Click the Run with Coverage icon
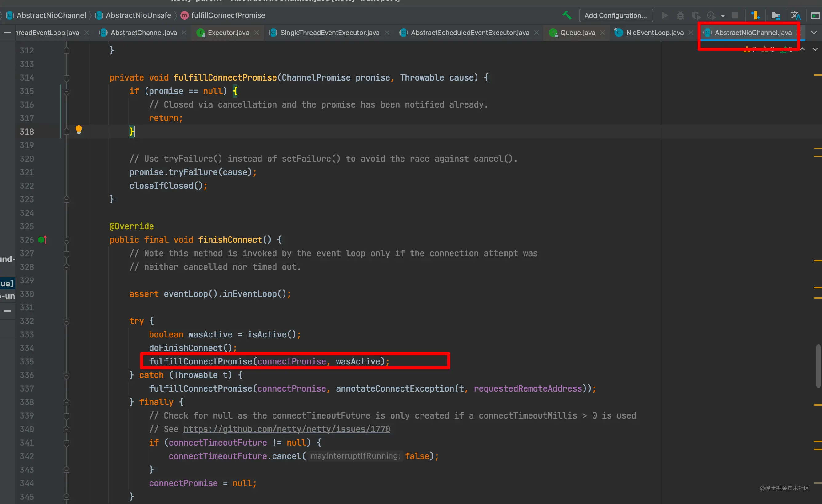 [x=696, y=15]
